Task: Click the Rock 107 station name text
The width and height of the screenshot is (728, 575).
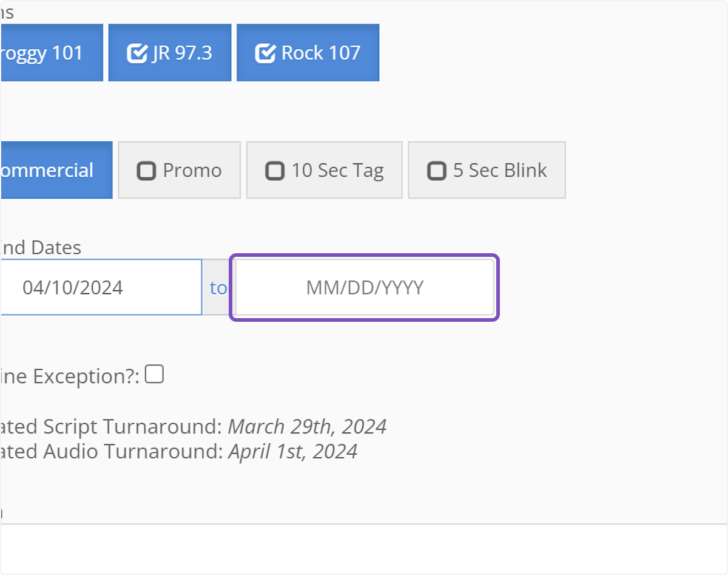Action: pyautogui.click(x=321, y=53)
